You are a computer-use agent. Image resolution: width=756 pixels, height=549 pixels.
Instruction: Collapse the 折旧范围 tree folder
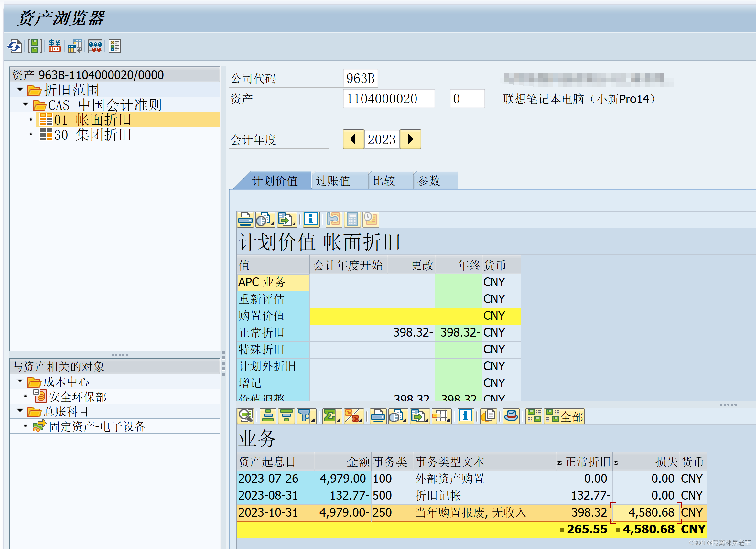[20, 89]
